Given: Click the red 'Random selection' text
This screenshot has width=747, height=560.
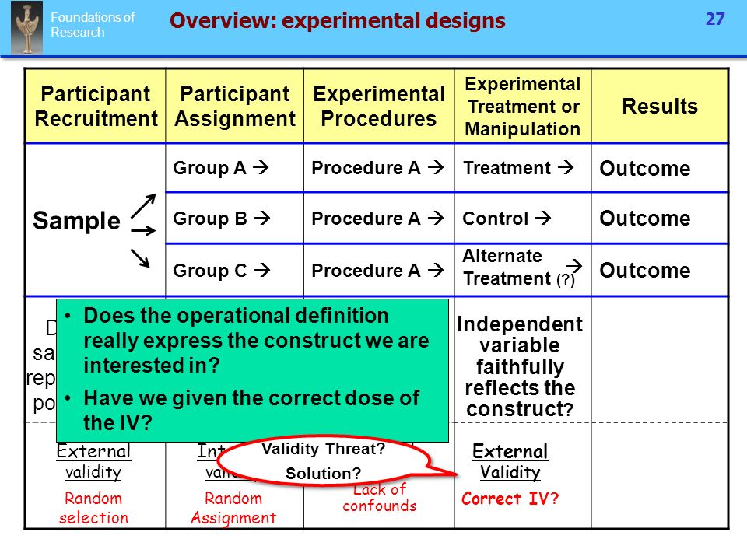Looking at the screenshot, I should (93, 508).
